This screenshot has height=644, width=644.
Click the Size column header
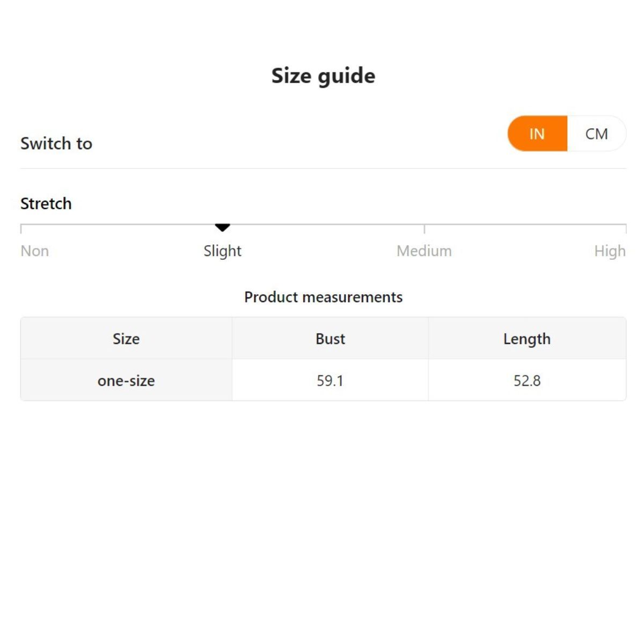pyautogui.click(x=126, y=339)
